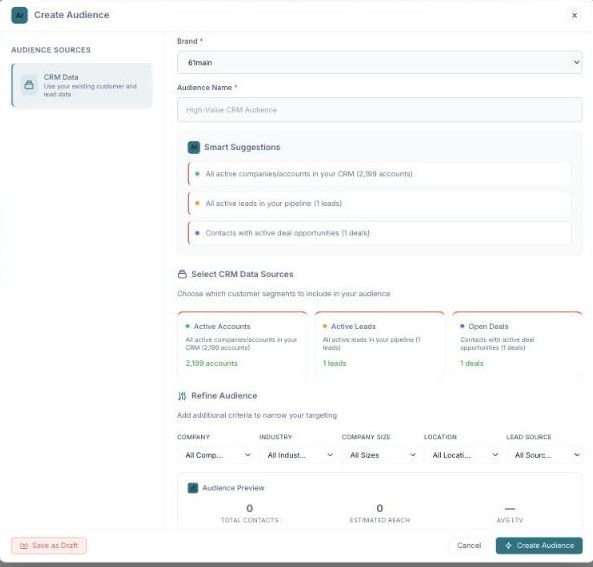Click the Create Audience button
Screen dimensions: 593x567
click(x=539, y=545)
